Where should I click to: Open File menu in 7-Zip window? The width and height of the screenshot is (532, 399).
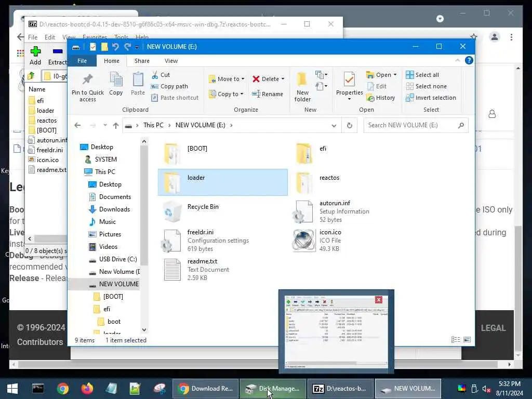(x=33, y=37)
